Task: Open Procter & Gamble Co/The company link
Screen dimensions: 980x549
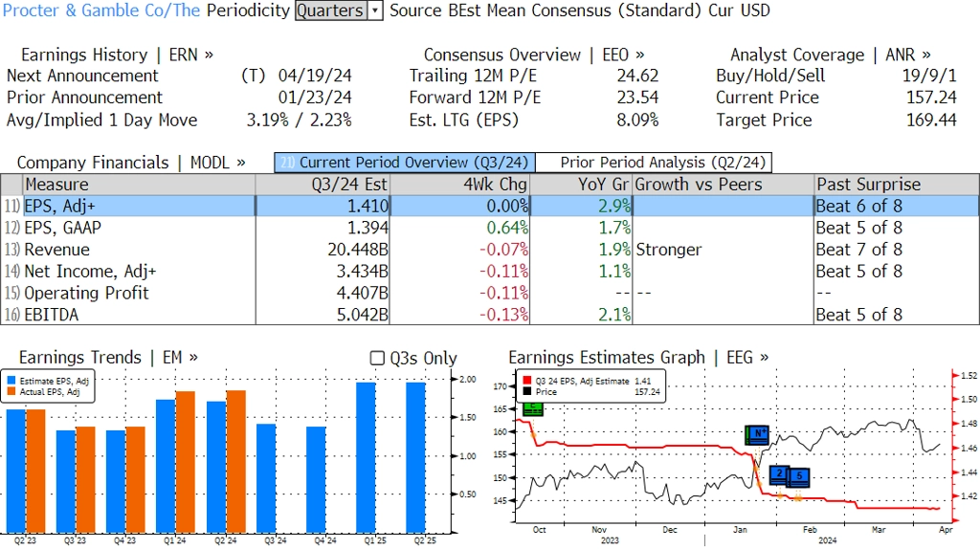Action: [x=101, y=11]
